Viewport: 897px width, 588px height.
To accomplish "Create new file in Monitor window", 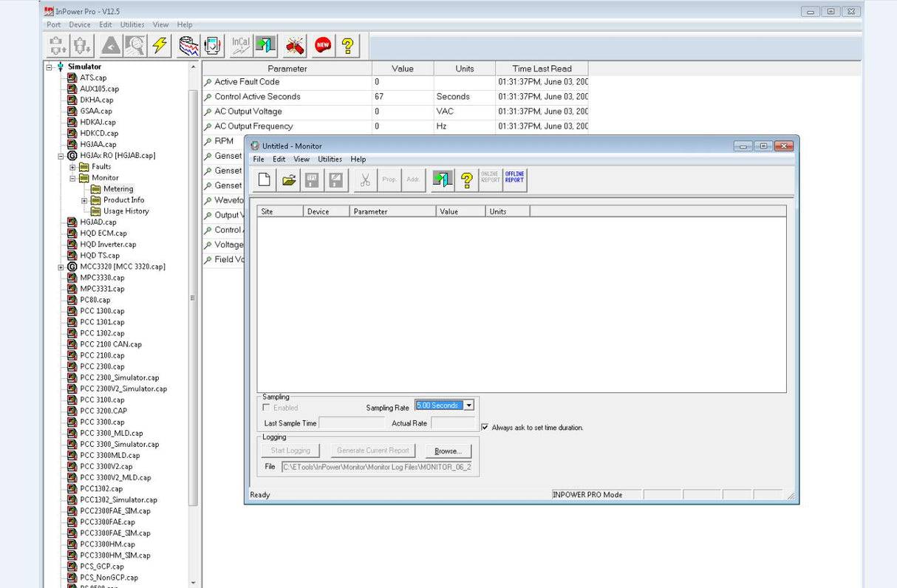I will (264, 180).
